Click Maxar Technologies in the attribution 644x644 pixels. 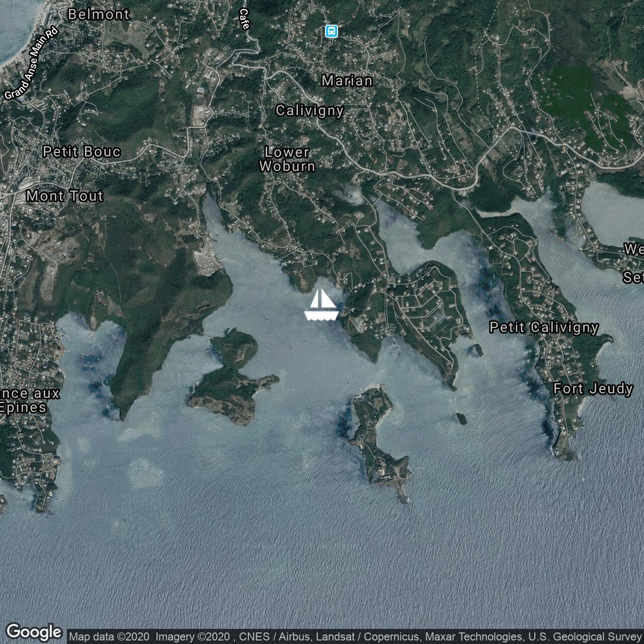(474, 637)
